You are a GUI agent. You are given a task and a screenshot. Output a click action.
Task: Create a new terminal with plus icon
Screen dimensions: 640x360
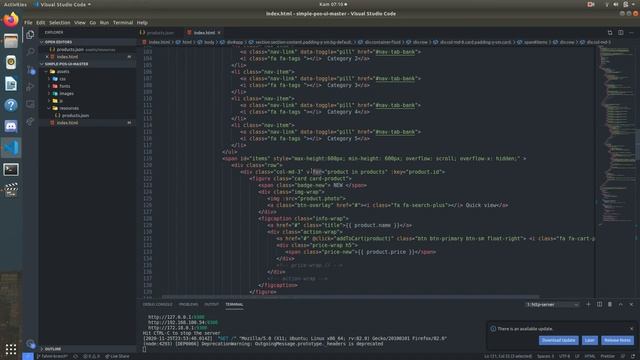[x=588, y=304]
